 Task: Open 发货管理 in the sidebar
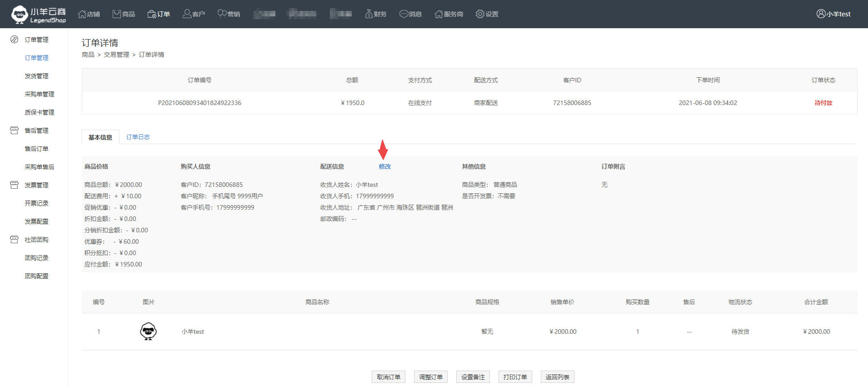pyautogui.click(x=36, y=76)
